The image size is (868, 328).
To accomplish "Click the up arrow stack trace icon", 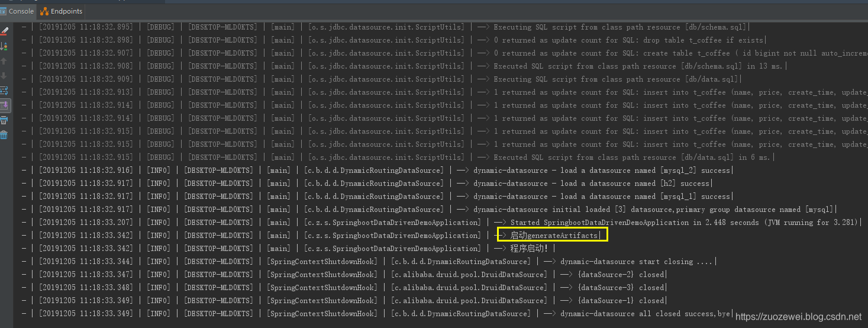I will point(4,60).
